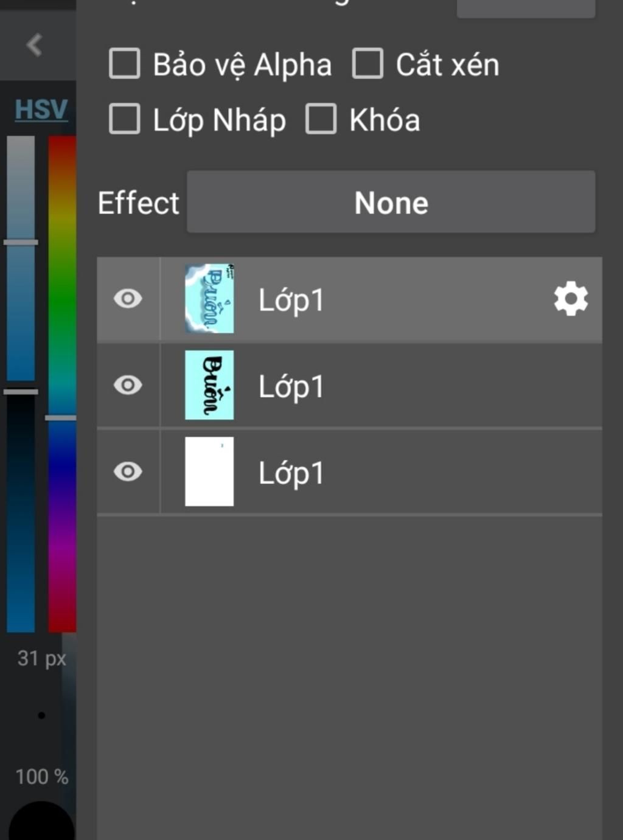
Task: Hide the layer with the white thumbnail
Action: pos(128,471)
